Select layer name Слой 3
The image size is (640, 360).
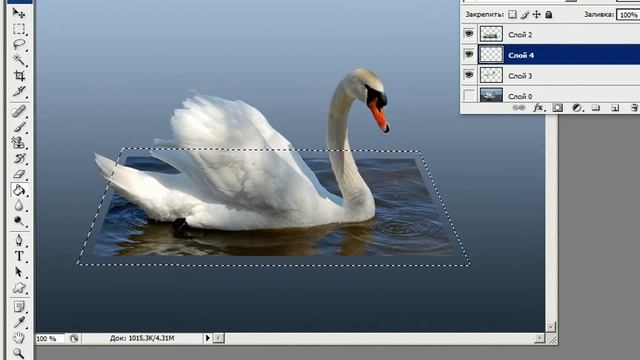(x=520, y=76)
